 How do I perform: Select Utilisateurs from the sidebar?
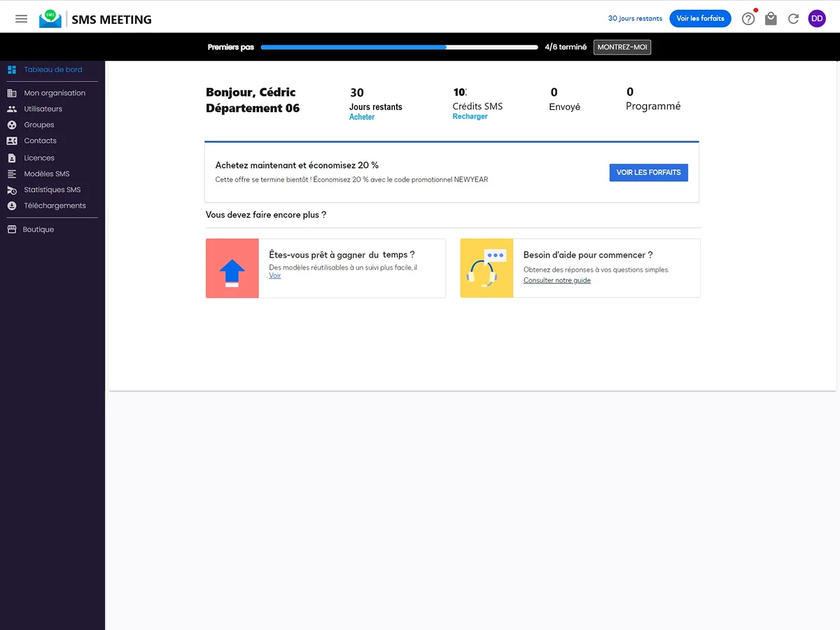(43, 109)
